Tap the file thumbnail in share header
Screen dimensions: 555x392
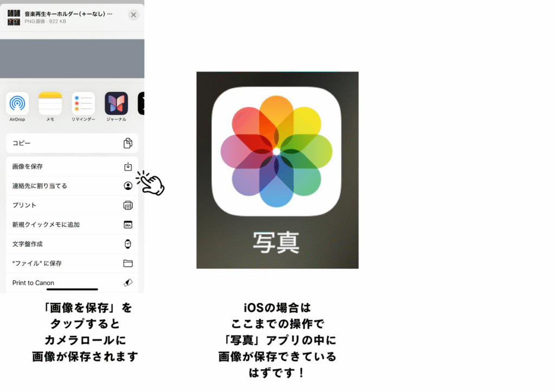coord(14,18)
